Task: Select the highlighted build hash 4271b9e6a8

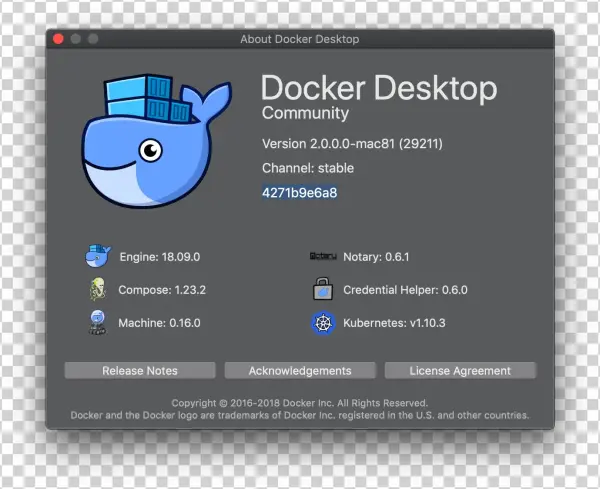Action: pos(300,193)
